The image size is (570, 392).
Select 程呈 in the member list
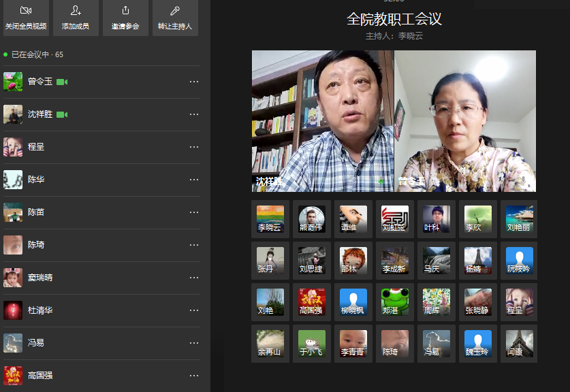(36, 147)
